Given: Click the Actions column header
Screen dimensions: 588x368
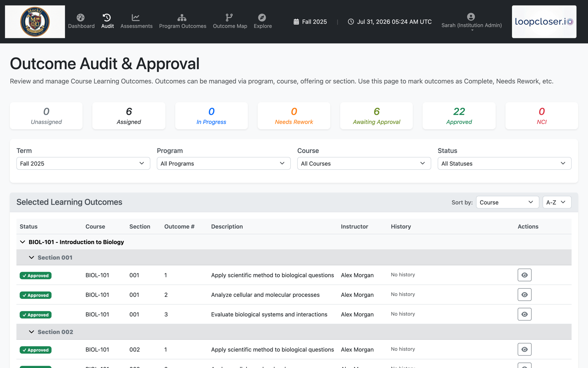Looking at the screenshot, I should pyautogui.click(x=528, y=227).
